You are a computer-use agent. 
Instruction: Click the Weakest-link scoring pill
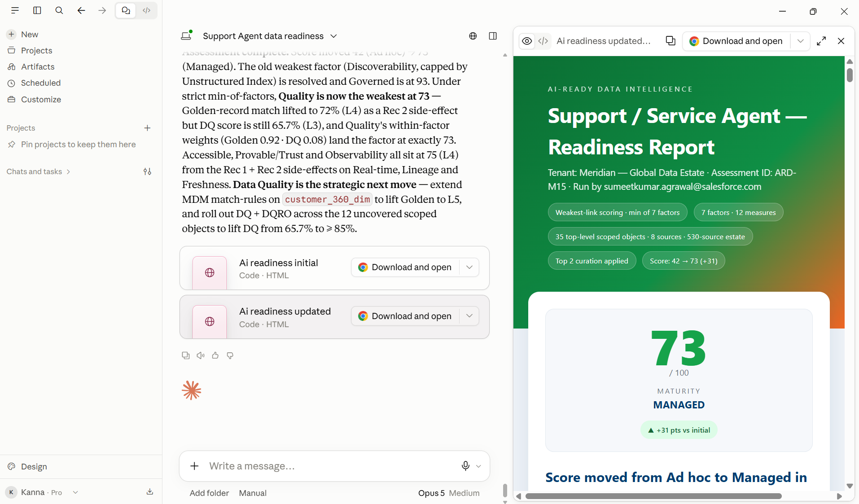click(618, 212)
